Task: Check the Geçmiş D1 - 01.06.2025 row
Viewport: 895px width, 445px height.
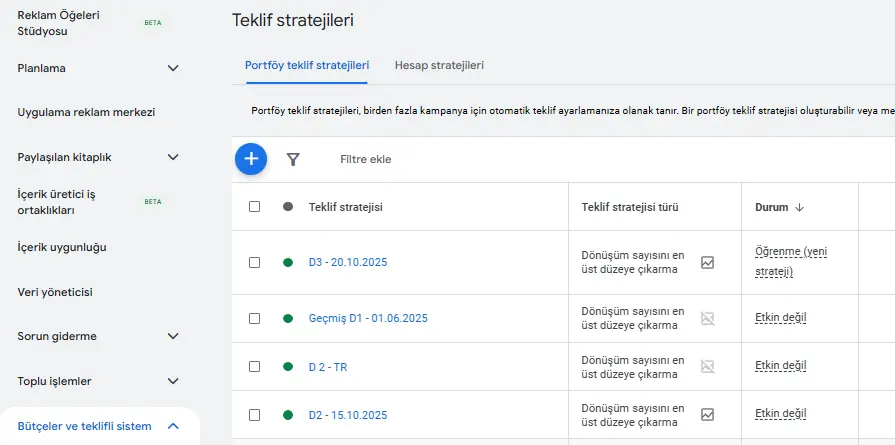Action: click(x=254, y=318)
